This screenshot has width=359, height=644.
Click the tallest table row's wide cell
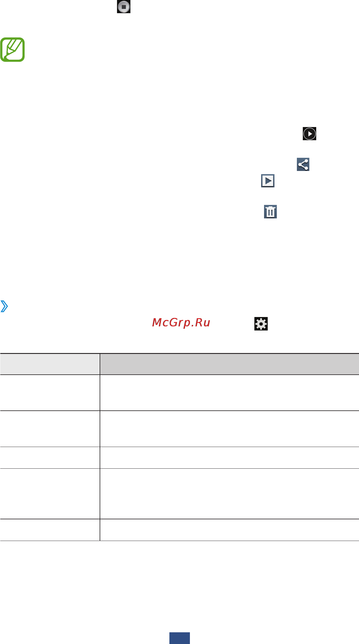click(x=229, y=494)
